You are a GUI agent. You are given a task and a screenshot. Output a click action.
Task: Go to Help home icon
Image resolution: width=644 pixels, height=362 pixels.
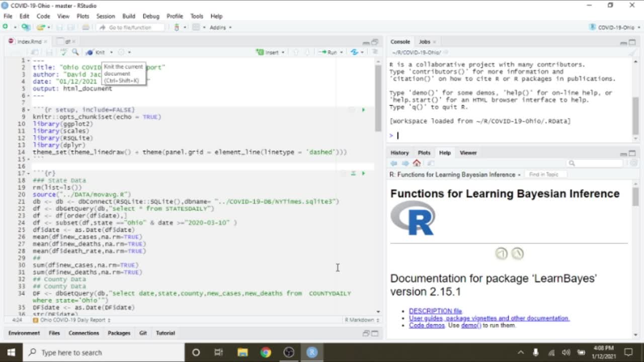[417, 163]
